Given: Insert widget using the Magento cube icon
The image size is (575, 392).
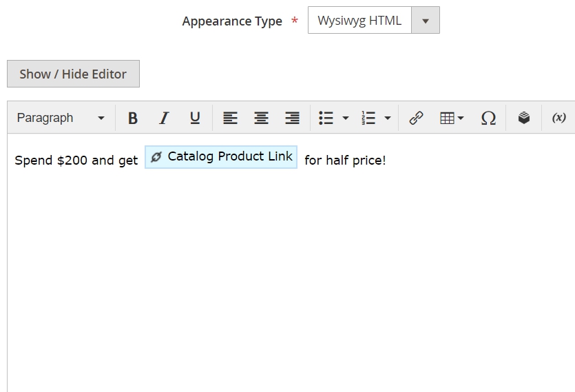Looking at the screenshot, I should (x=524, y=118).
